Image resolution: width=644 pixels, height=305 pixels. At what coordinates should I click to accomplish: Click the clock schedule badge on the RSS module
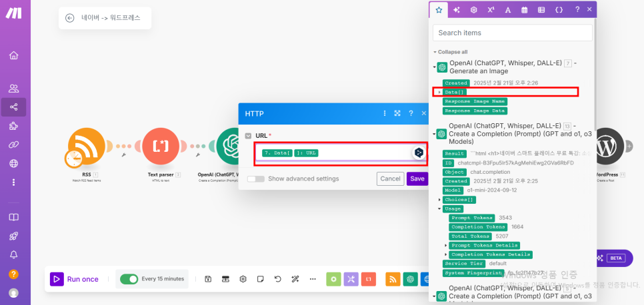(75, 158)
